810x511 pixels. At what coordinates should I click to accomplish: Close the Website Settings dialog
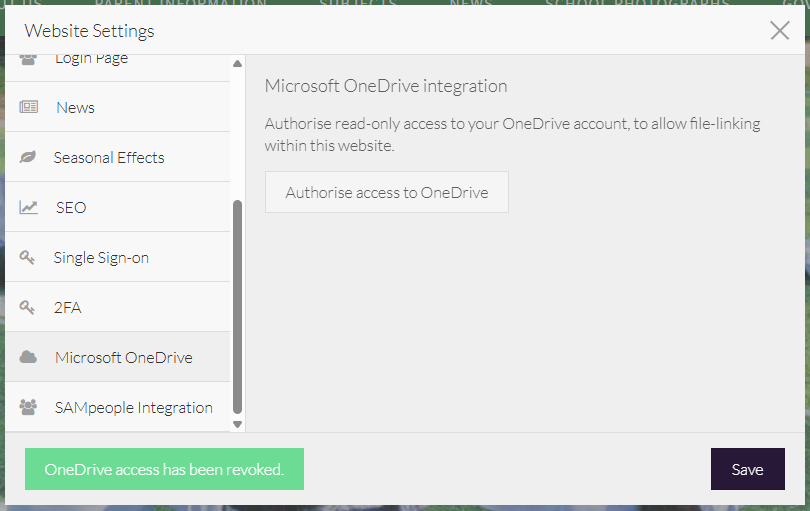point(780,30)
